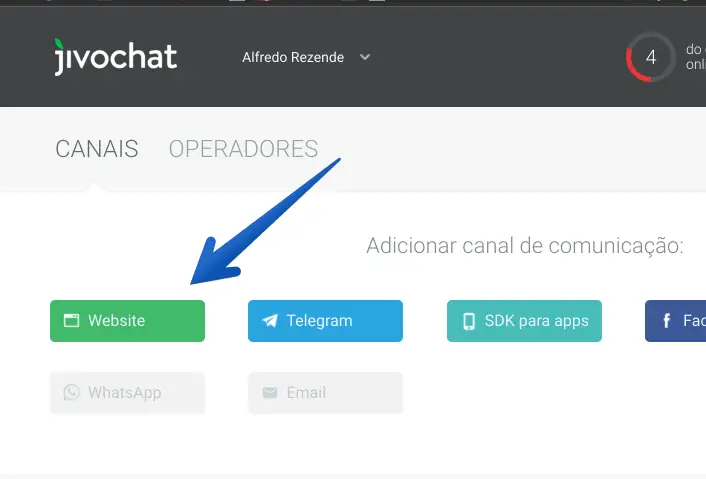
Task: Click the WhatsApp phone bubble icon
Action: (72, 392)
